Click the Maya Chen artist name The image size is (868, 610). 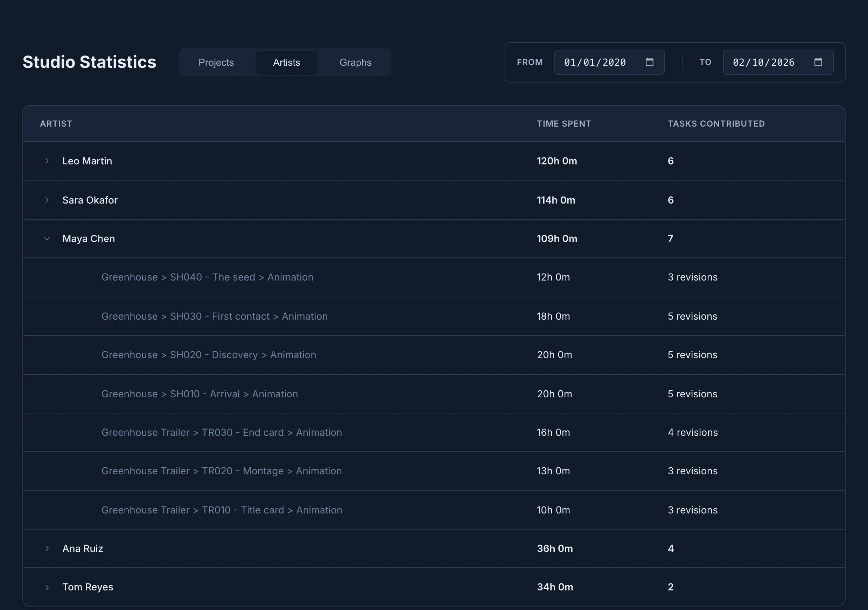[89, 239]
